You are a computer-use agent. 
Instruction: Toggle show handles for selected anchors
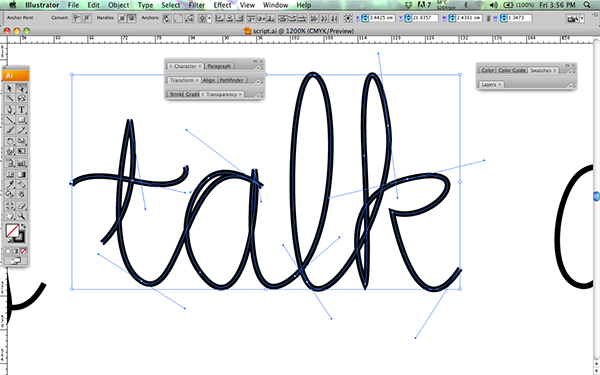coord(122,18)
